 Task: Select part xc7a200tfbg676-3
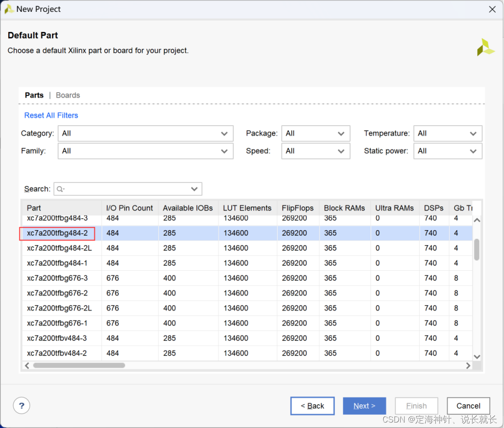(x=57, y=278)
